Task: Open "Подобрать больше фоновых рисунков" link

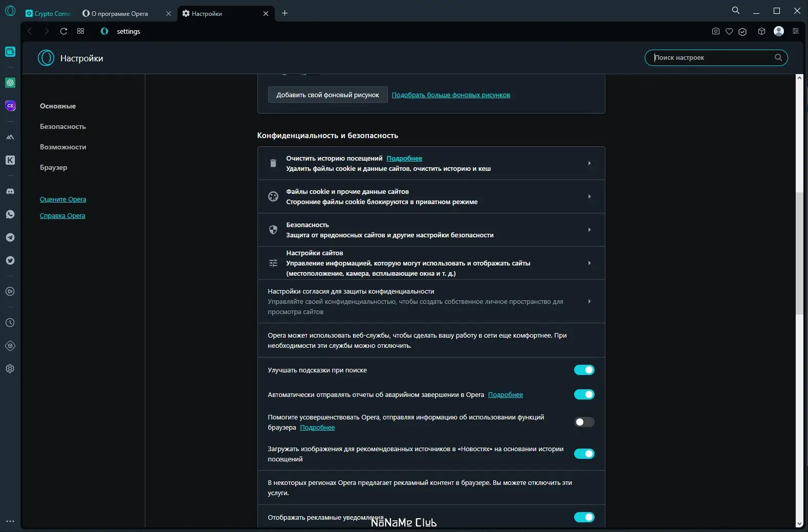Action: [x=451, y=95]
